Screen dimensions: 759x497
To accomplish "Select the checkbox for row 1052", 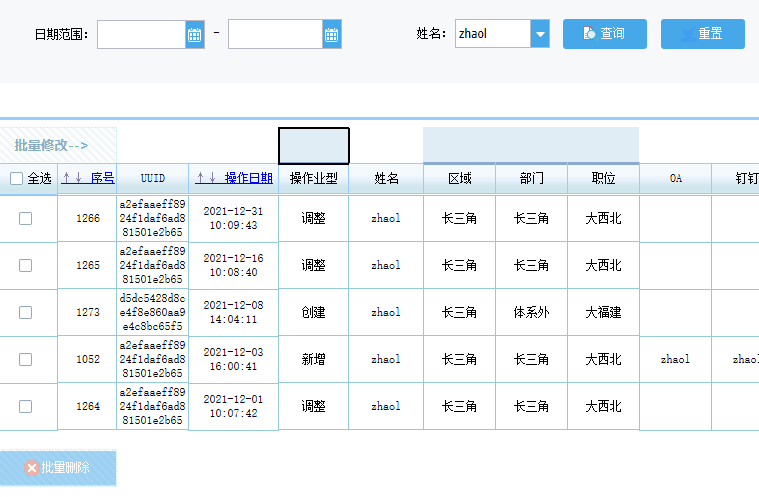I will click(26, 359).
